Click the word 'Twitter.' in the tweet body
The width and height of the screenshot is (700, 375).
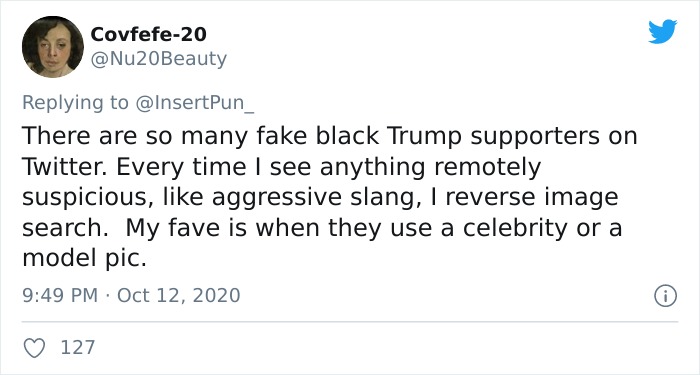[x=66, y=167]
